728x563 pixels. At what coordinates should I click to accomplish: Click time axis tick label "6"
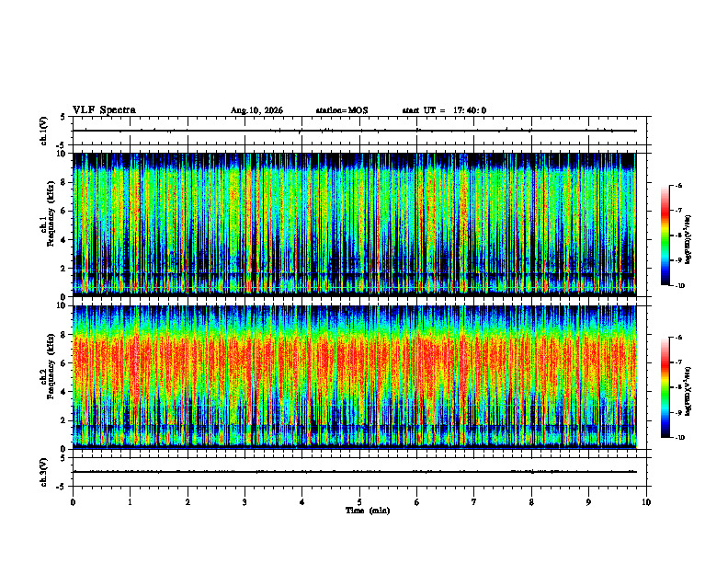417,502
